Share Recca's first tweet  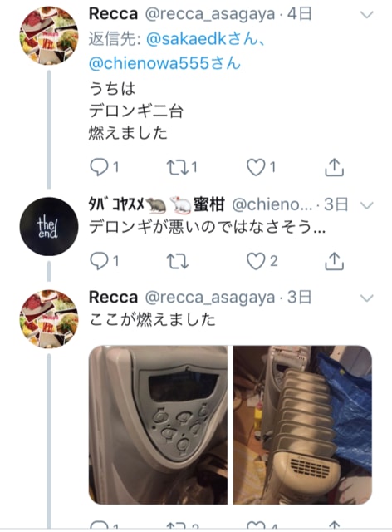point(335,167)
